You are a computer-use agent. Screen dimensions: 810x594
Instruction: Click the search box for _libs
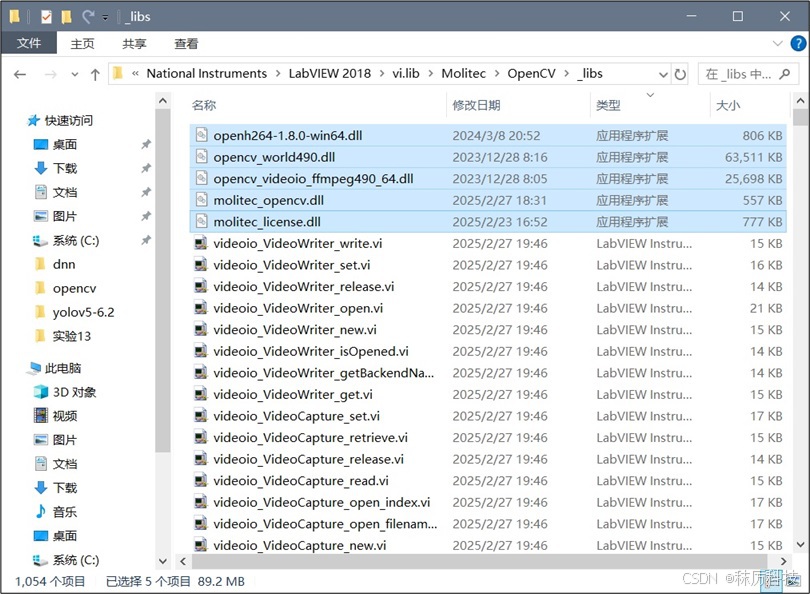click(x=747, y=74)
